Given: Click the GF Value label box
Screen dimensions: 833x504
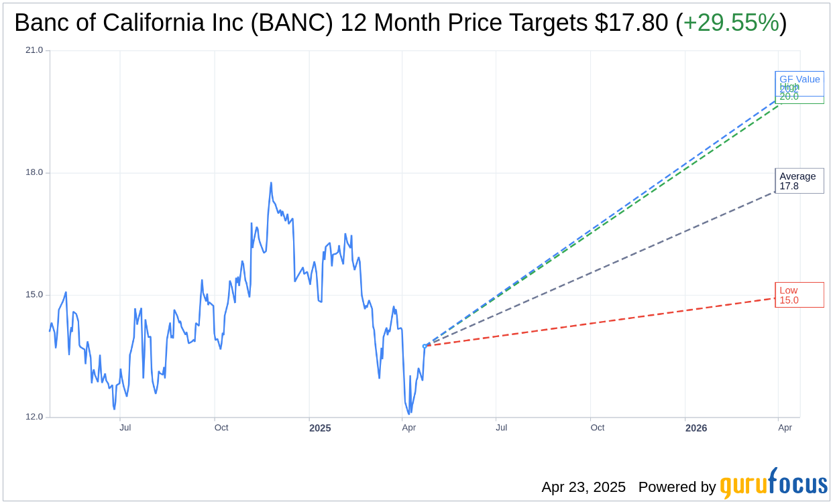Looking at the screenshot, I should tap(799, 78).
